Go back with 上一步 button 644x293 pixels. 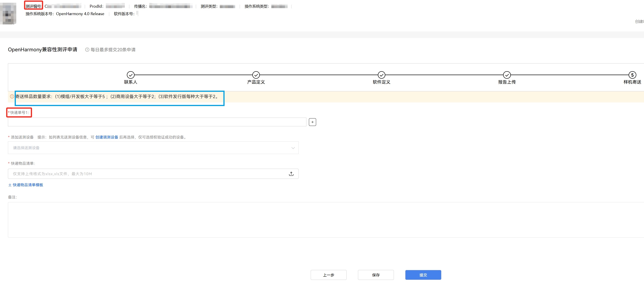pyautogui.click(x=329, y=275)
